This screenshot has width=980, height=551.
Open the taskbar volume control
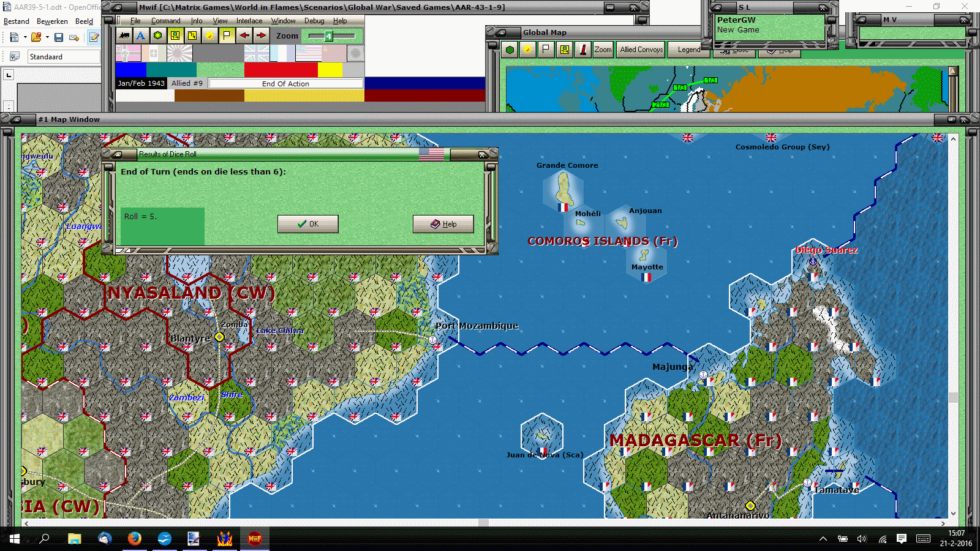(x=862, y=539)
